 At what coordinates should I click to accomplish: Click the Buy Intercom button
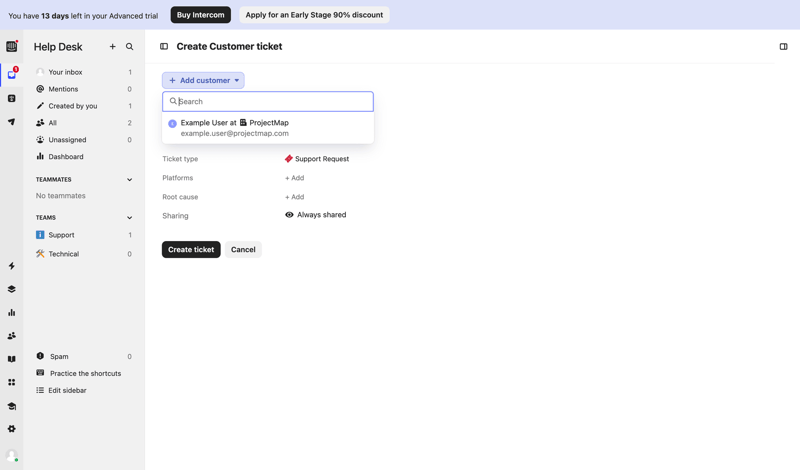click(x=201, y=15)
